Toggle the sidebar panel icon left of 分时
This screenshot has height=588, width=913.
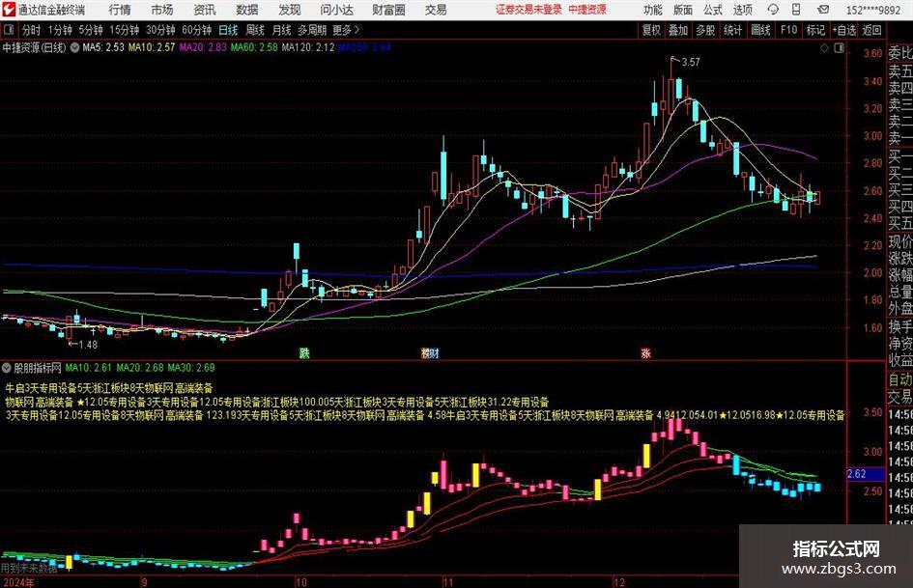[x=9, y=30]
